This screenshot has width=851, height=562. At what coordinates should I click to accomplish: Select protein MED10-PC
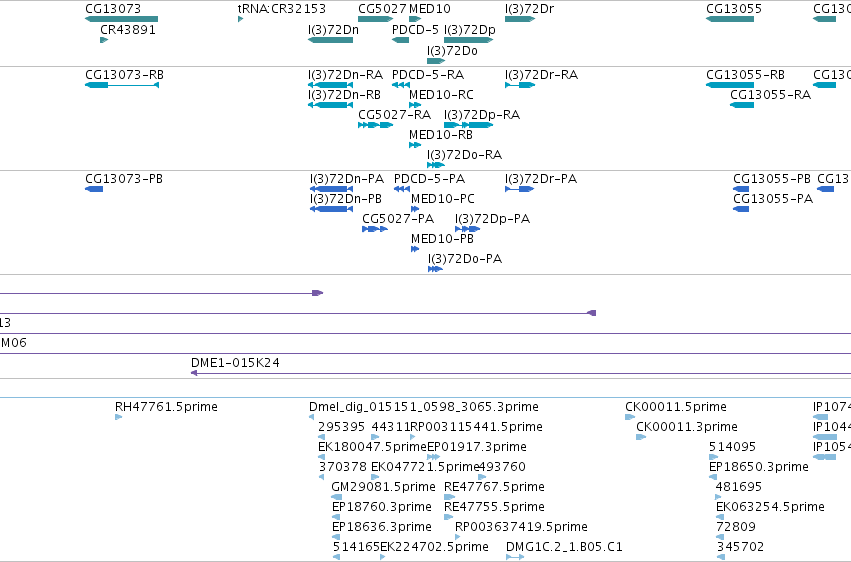415,209
